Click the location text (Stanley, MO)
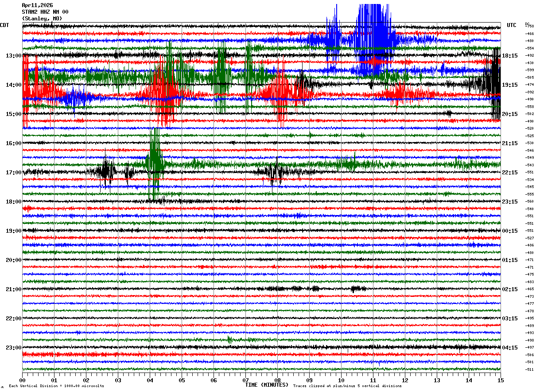536x392 pixels. point(42,19)
